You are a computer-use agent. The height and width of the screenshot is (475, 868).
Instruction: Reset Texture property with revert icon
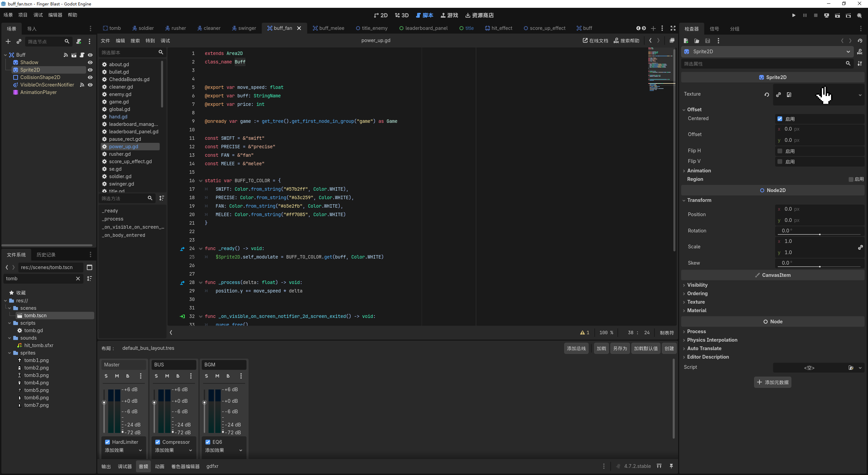click(767, 95)
